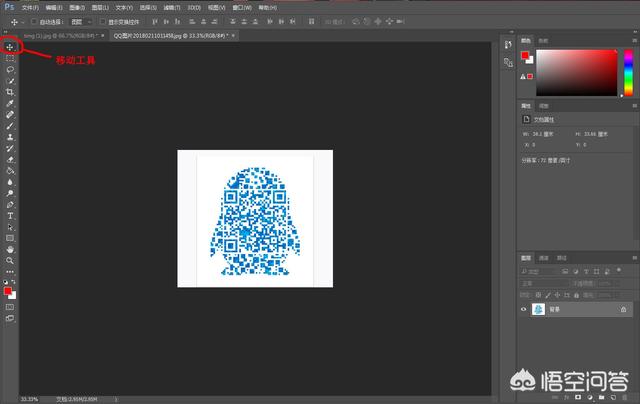The image size is (640, 404).
Task: Create new adjustment layer
Action: pos(590,397)
